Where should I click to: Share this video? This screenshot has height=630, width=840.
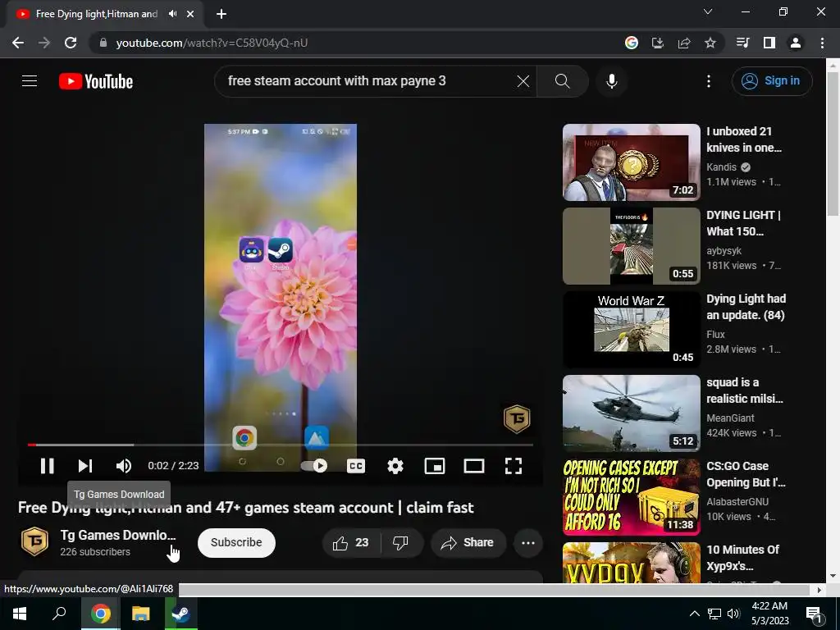click(468, 543)
